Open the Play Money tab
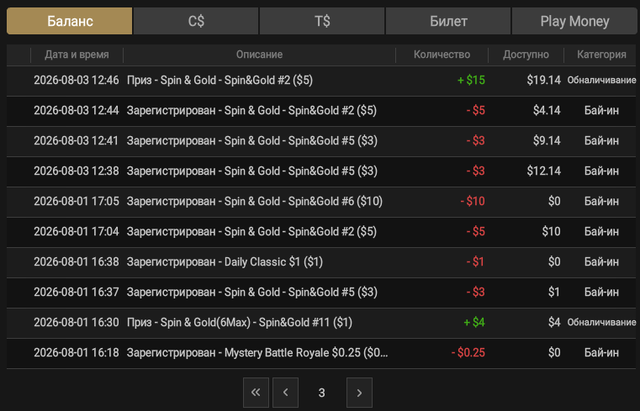The width and height of the screenshot is (640, 411). click(574, 21)
